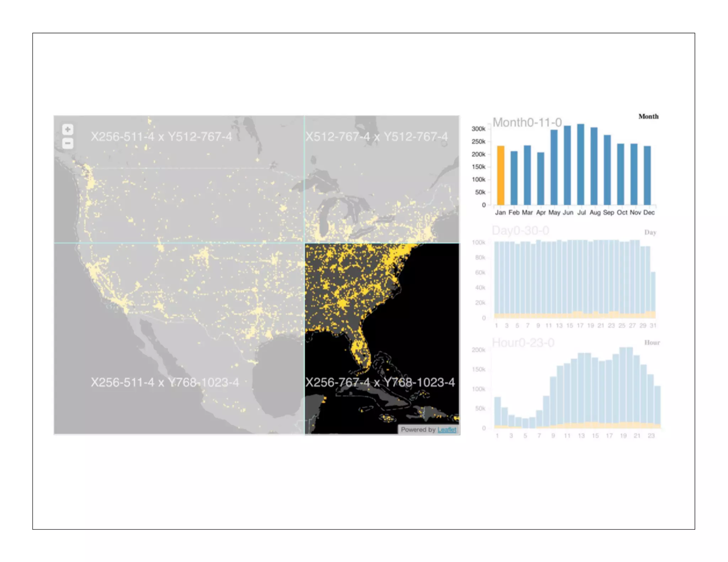Click the map zoom out minus button
728x562 pixels.
click(x=68, y=144)
